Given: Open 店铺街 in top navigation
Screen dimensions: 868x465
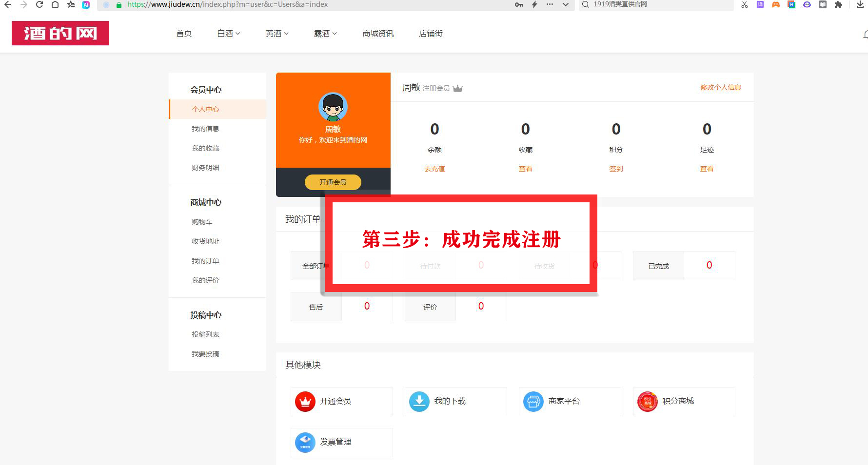Looking at the screenshot, I should (x=431, y=34).
